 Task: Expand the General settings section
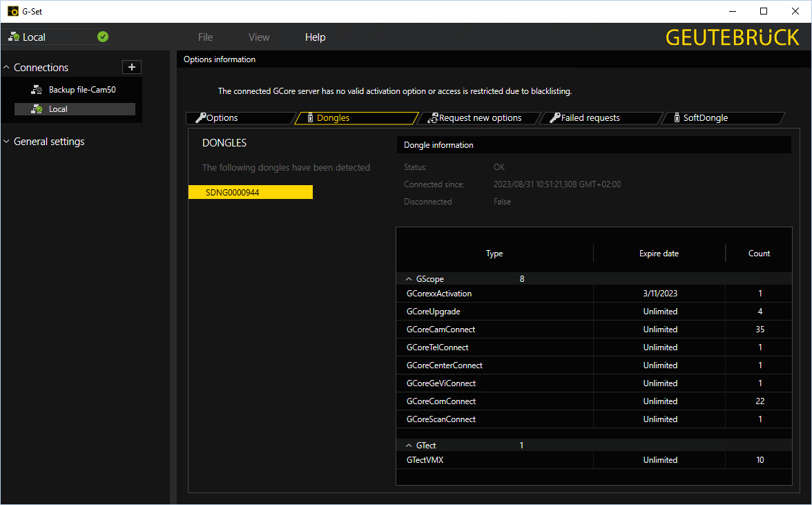pyautogui.click(x=7, y=142)
